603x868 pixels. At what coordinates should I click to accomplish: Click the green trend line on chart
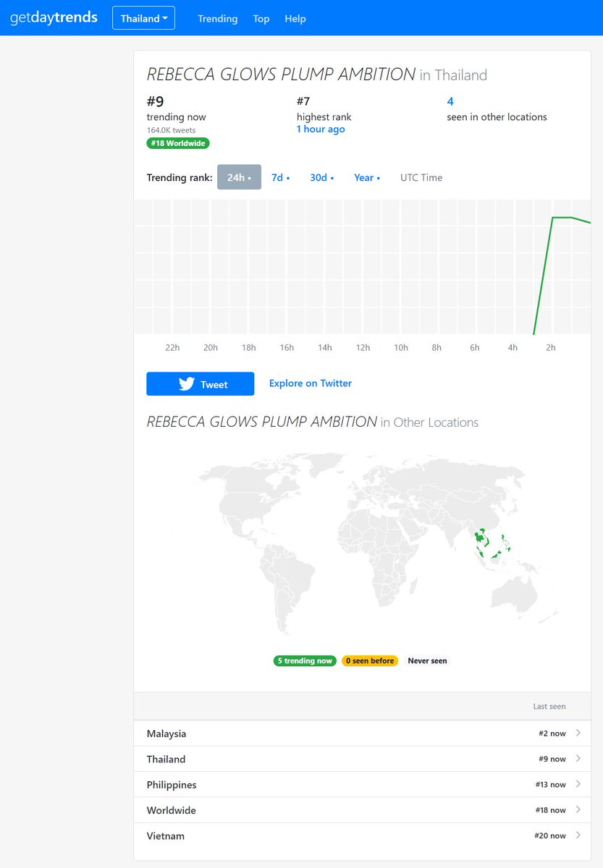tap(562, 217)
